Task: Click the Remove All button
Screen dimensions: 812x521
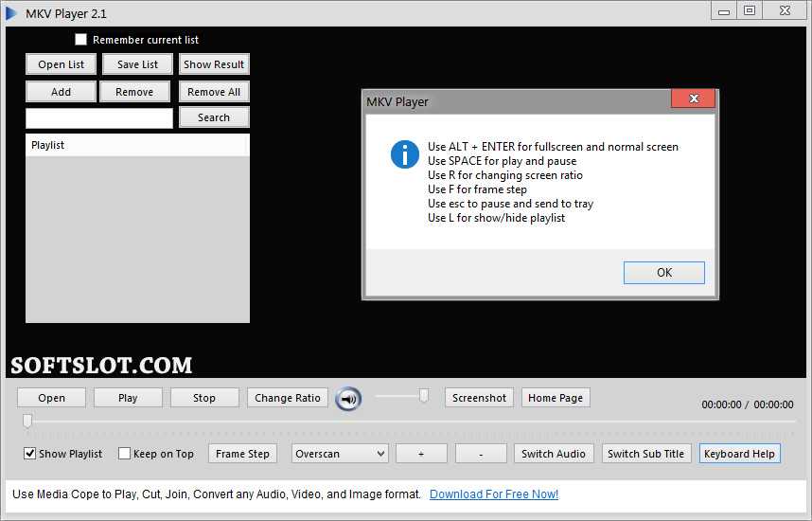Action: click(214, 92)
